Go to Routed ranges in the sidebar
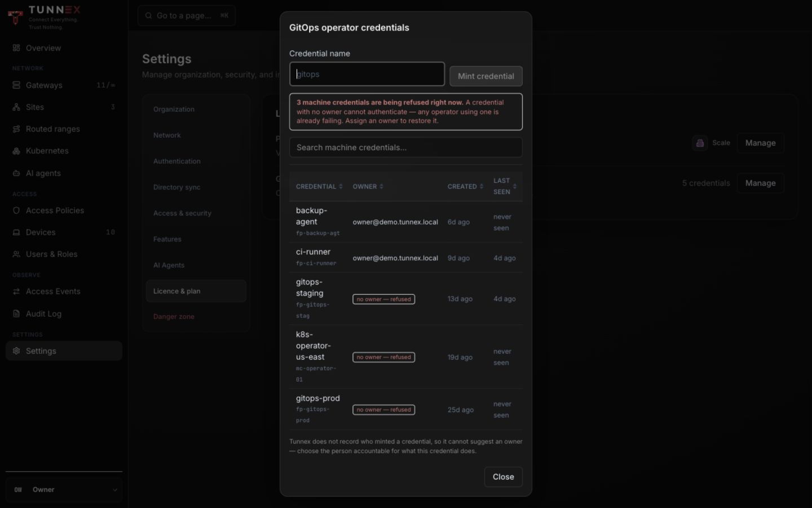This screenshot has width=812, height=508. point(64,129)
